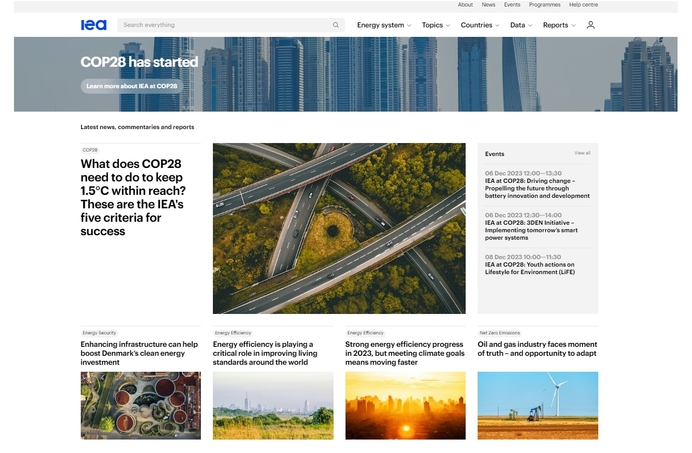Viewport: 692px width, 453px height.
Task: Open the Data menu
Action: point(520,25)
